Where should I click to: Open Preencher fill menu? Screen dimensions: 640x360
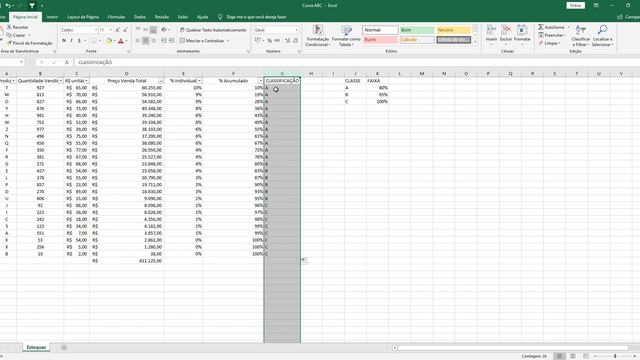(x=551, y=35)
